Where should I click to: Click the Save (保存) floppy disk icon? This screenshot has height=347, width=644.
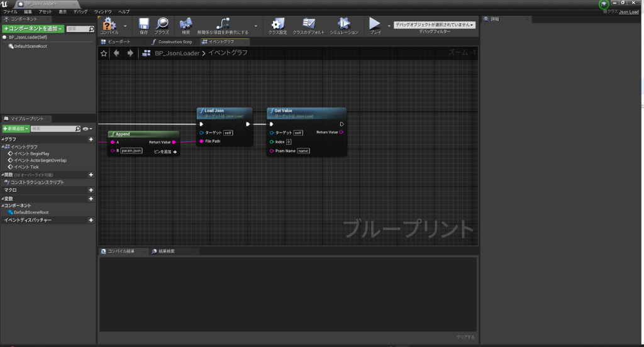pyautogui.click(x=143, y=24)
